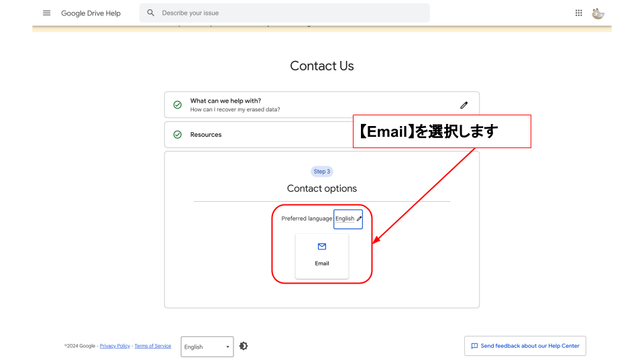Change the Preferred language English selector

pos(348,219)
